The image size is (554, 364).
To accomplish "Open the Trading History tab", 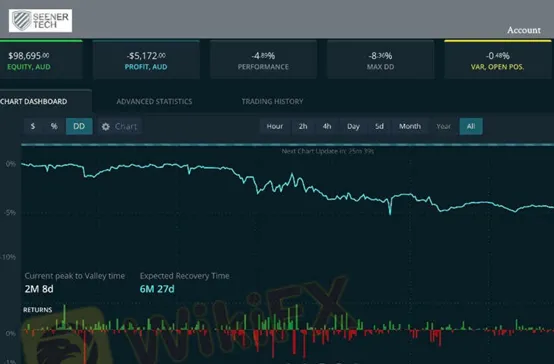I will click(272, 101).
